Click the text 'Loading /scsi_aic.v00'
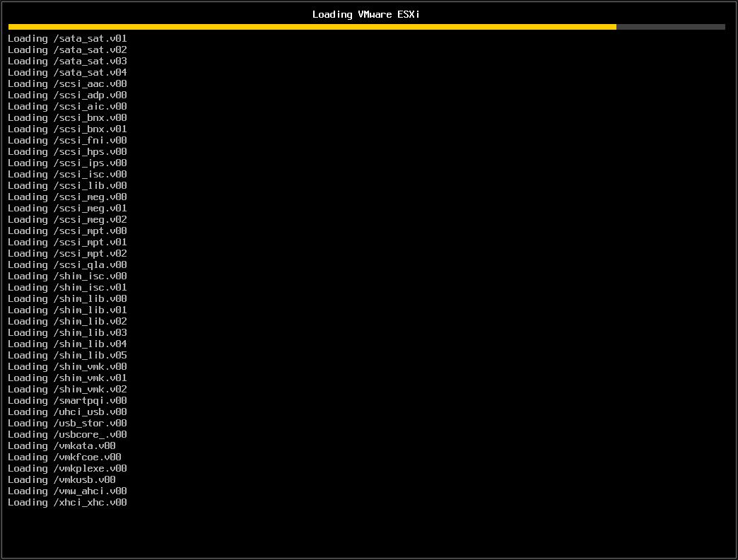 (67, 106)
